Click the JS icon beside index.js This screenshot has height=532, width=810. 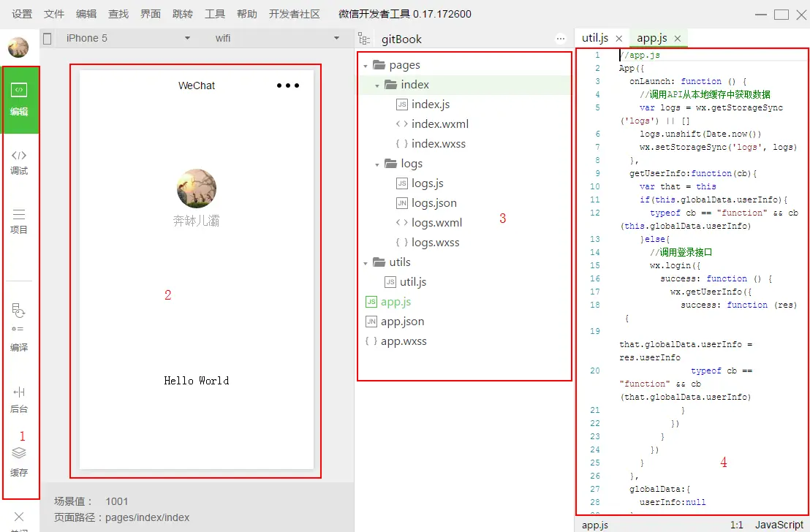pos(402,104)
